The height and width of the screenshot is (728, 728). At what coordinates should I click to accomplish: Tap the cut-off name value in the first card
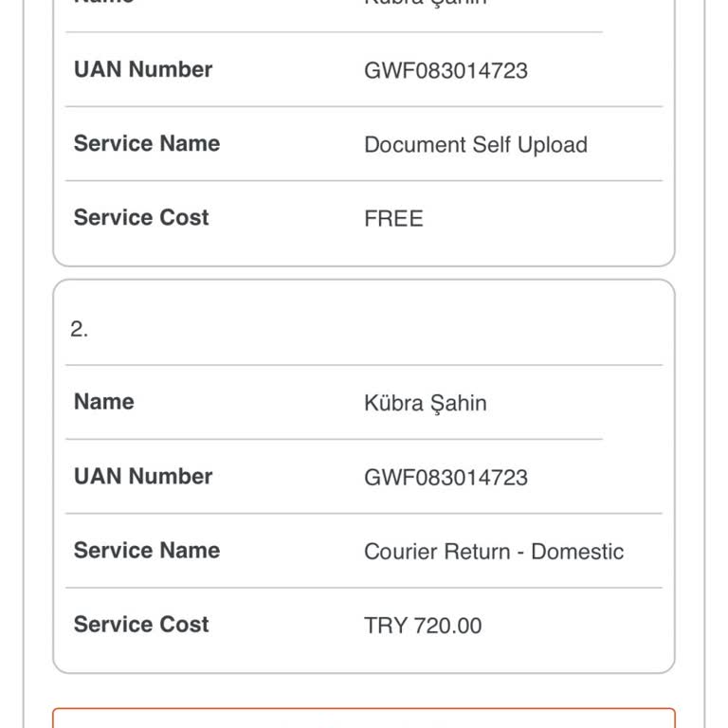[x=426, y=4]
